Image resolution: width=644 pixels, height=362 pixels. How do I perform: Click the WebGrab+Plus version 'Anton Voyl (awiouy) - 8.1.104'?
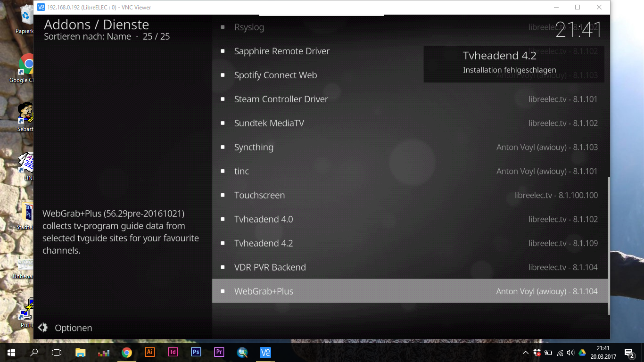point(547,291)
